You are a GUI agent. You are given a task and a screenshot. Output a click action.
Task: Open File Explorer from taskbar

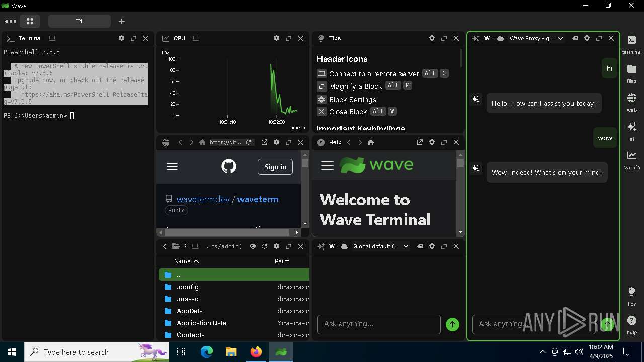click(231, 352)
